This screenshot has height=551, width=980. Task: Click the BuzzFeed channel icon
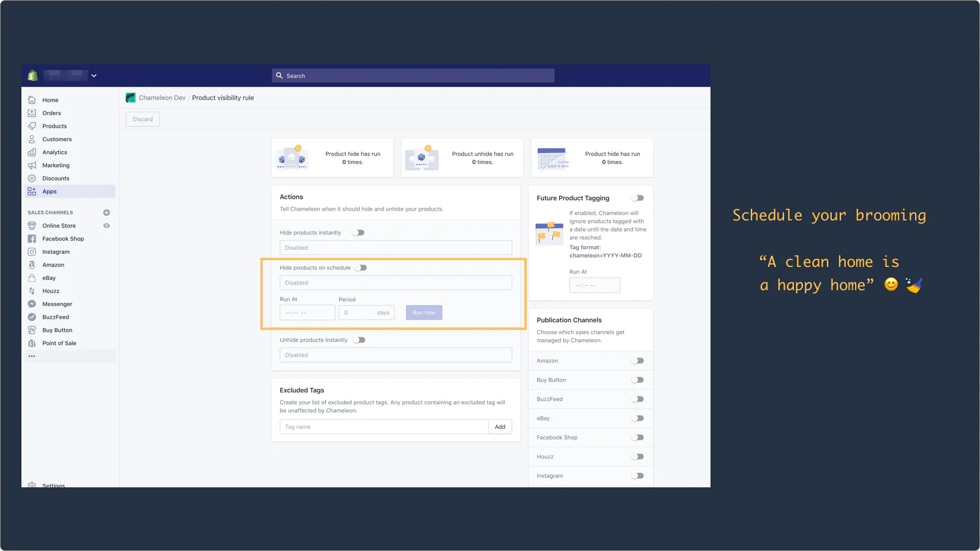tap(32, 317)
